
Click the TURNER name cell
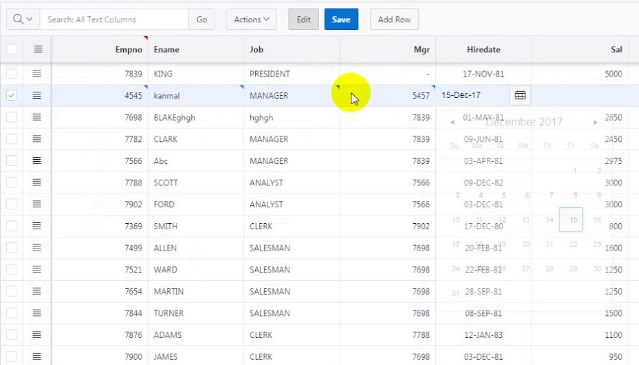pos(196,313)
